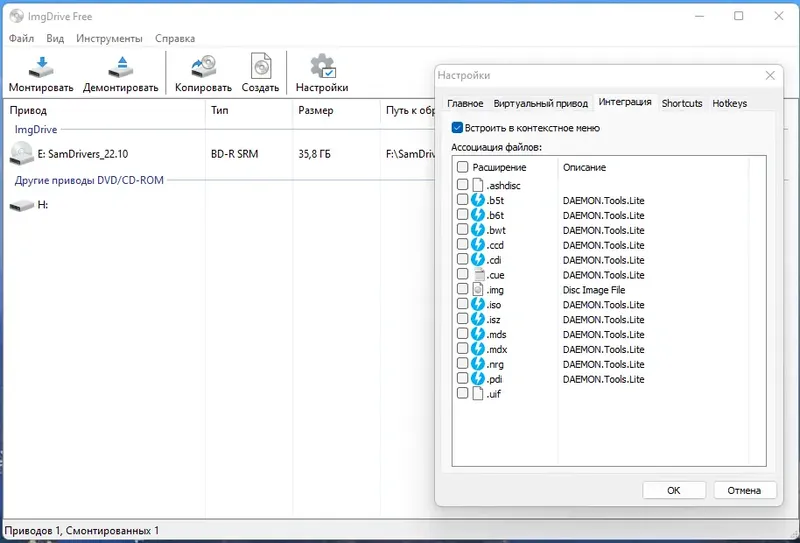Viewport: 800px width, 543px height.
Task: Check the .cue extension checkbox
Action: [x=462, y=274]
